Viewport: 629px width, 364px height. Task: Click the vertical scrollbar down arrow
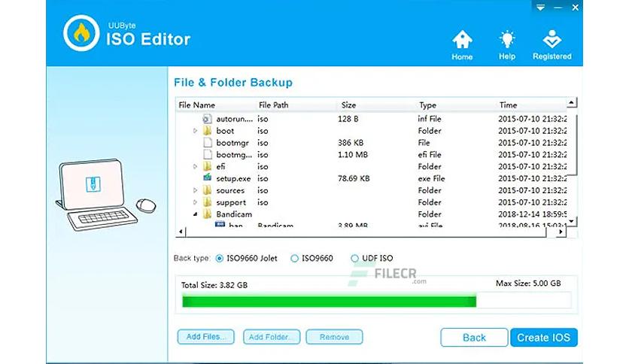(572, 221)
